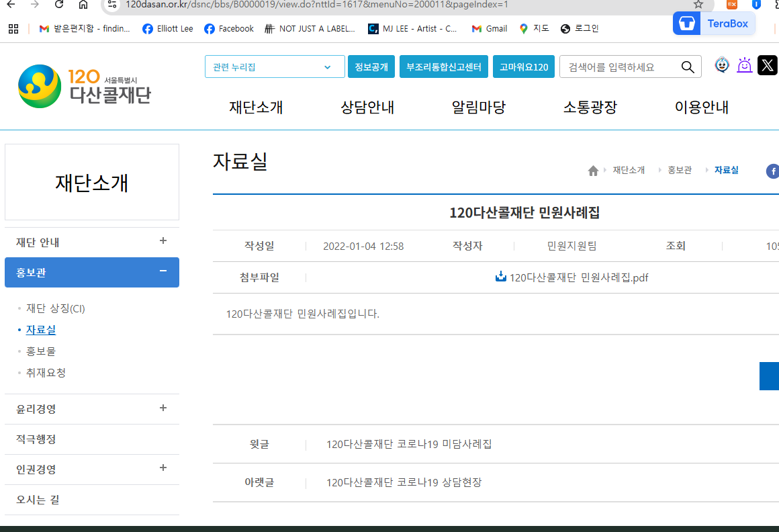The image size is (779, 532).
Task: Click the 정보공개 button
Action: point(371,66)
